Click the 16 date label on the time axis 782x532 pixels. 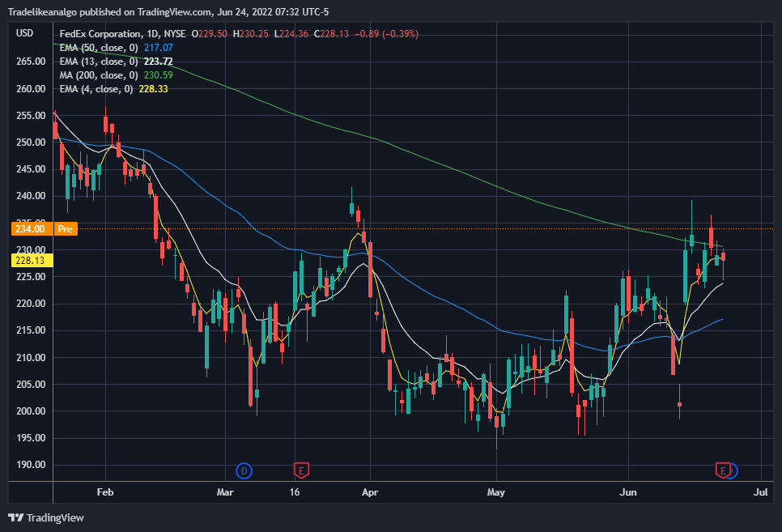click(295, 492)
